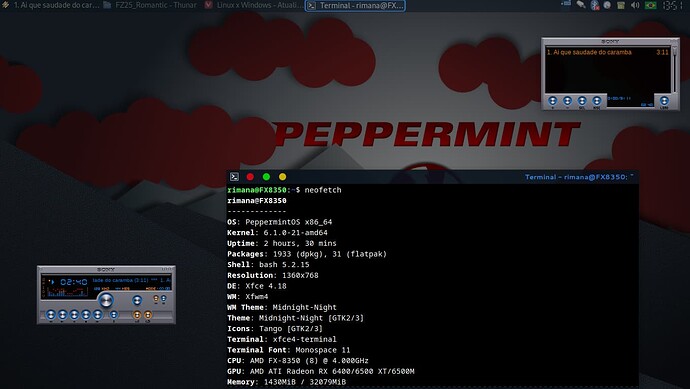Switch to '1. Ai que saudade do car...' taskbar window
The image size is (690, 389).
tap(50, 5)
